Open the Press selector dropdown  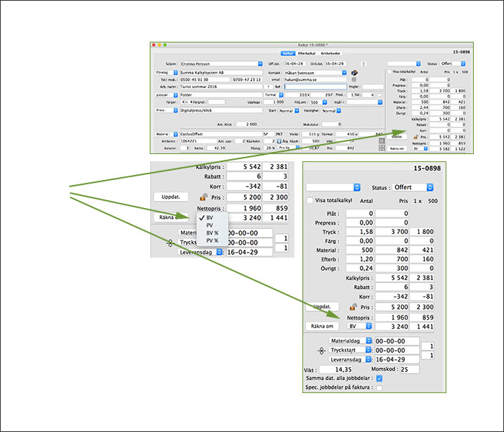(x=166, y=110)
